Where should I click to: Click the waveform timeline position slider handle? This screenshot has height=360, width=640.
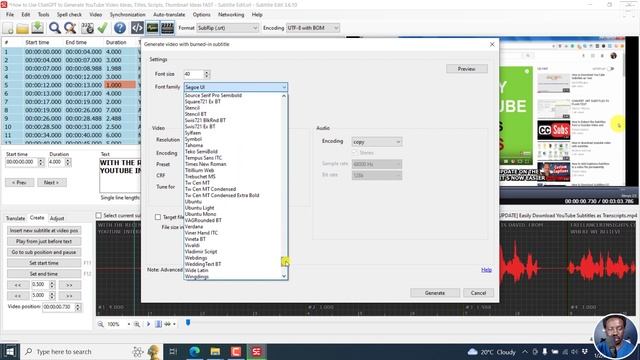188,323
